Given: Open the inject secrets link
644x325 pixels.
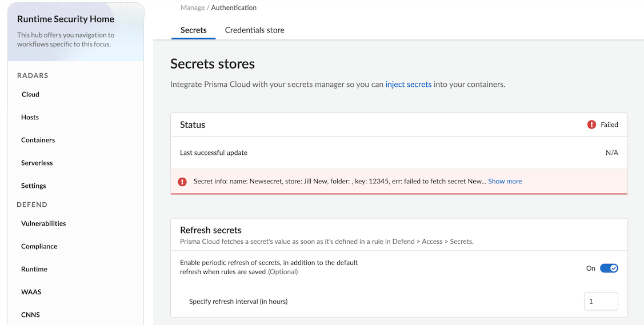Looking at the screenshot, I should click(x=408, y=84).
